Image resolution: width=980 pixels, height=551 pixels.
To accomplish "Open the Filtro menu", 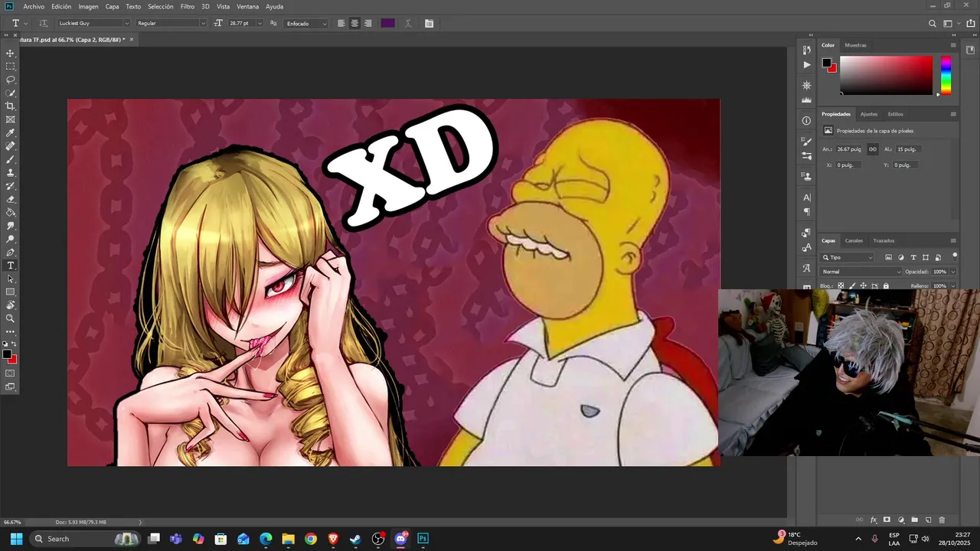I will [x=188, y=6].
